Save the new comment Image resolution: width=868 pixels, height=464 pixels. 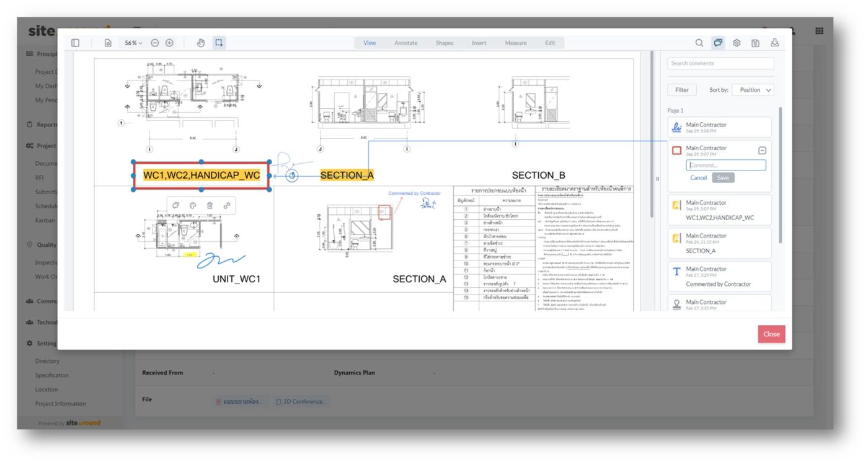click(x=723, y=177)
